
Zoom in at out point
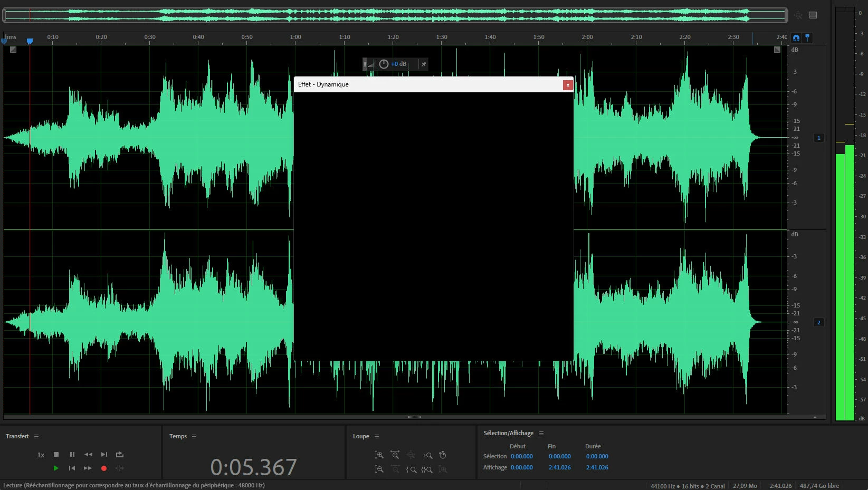[x=411, y=469]
